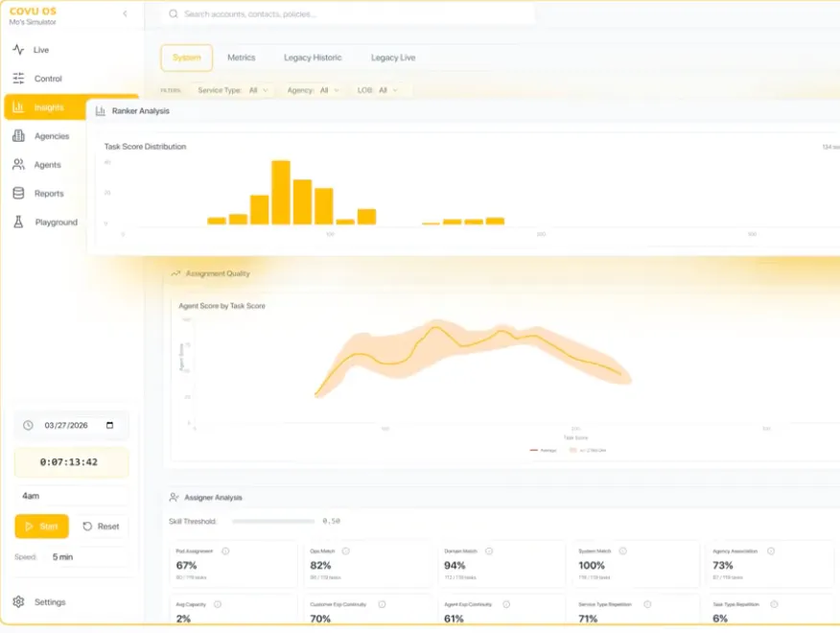840x633 pixels.
Task: Click the Assignment Quality trend icon
Action: 175,273
